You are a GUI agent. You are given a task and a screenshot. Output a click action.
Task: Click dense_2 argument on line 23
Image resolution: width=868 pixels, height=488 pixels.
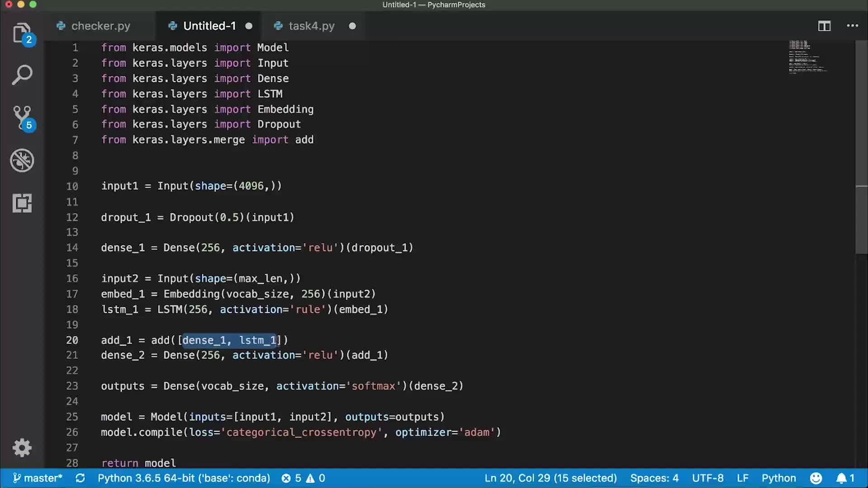pyautogui.click(x=436, y=386)
